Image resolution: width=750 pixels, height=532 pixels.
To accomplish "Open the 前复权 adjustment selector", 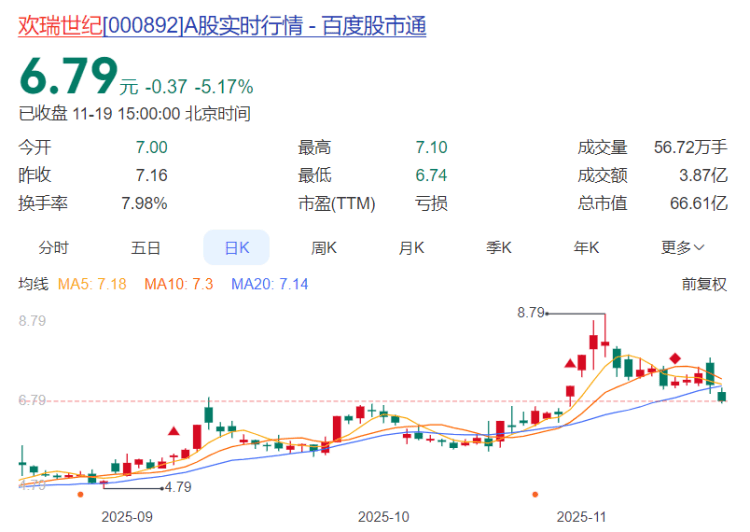I will pos(704,284).
